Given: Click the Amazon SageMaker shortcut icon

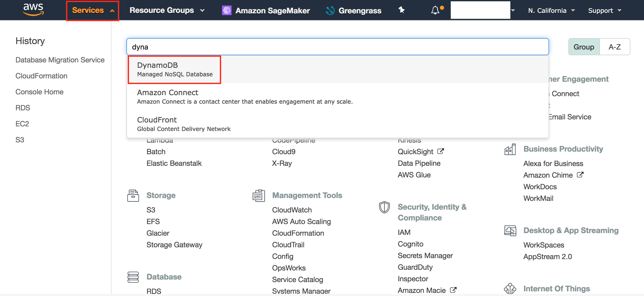Looking at the screenshot, I should pos(227,11).
